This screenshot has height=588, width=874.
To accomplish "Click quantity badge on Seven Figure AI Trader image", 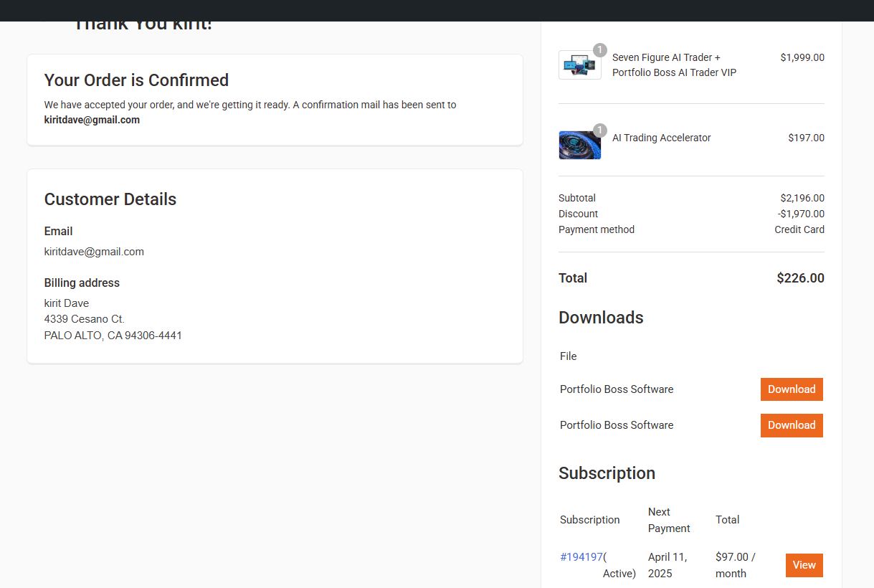I will [x=600, y=50].
